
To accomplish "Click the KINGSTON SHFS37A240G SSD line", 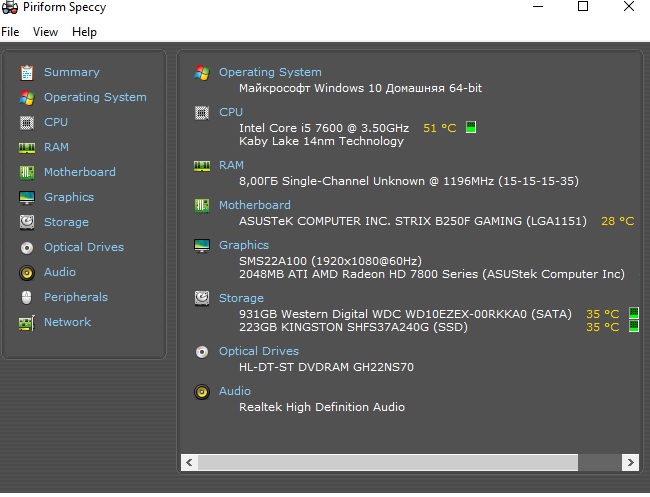I will 353,327.
